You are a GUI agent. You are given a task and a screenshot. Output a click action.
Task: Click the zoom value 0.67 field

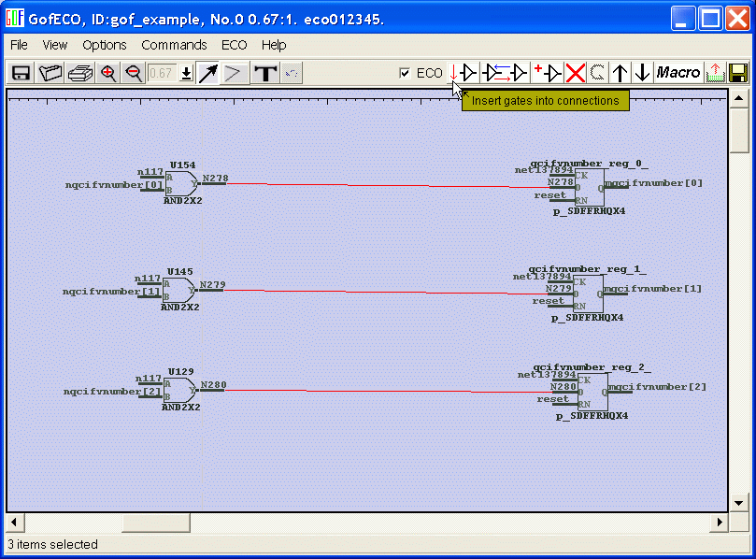(x=163, y=73)
